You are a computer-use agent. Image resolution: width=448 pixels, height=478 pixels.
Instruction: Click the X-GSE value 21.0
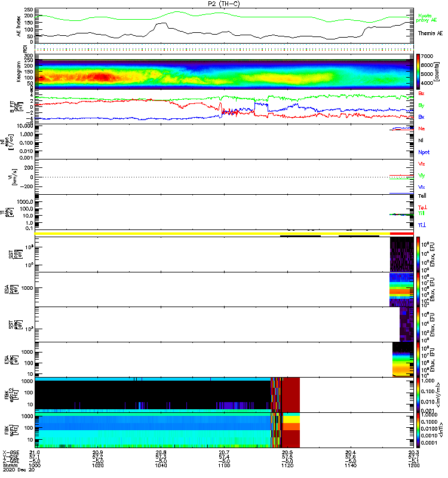coord(35,452)
